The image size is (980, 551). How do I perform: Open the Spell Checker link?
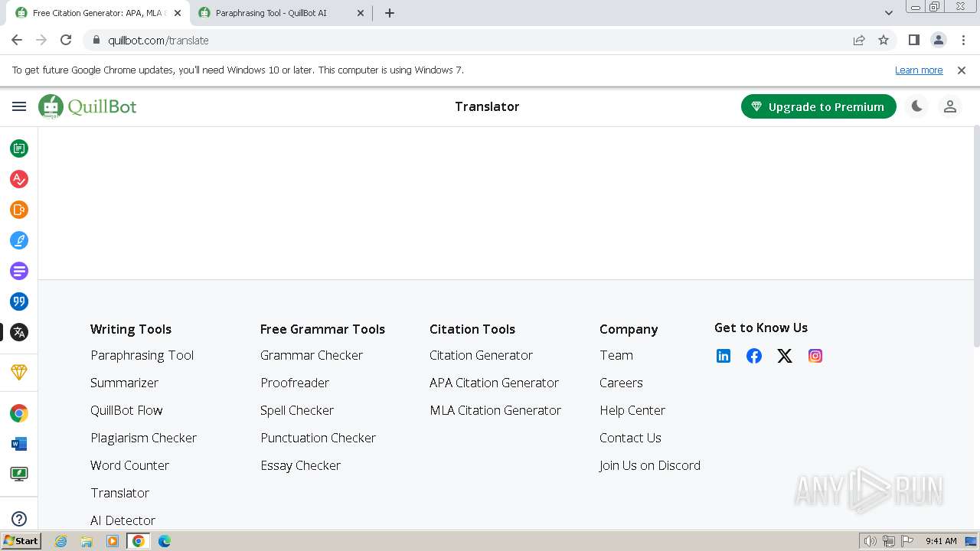coord(297,410)
